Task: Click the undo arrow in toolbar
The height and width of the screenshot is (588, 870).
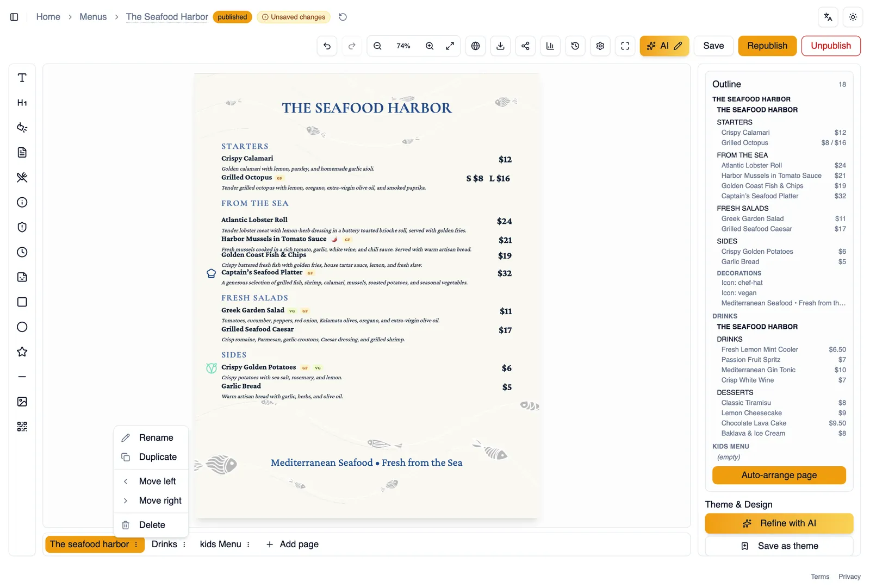Action: pyautogui.click(x=327, y=46)
